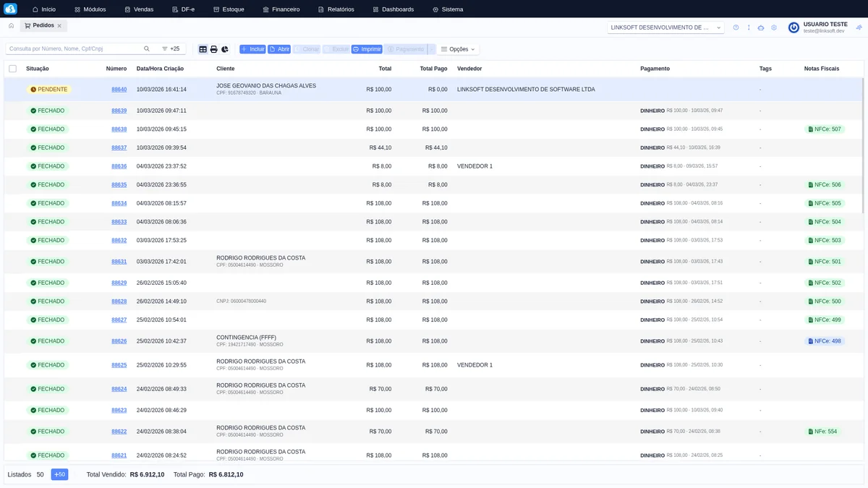Toggle the select-all checkbox in table header
868x488 pixels.
click(x=12, y=69)
